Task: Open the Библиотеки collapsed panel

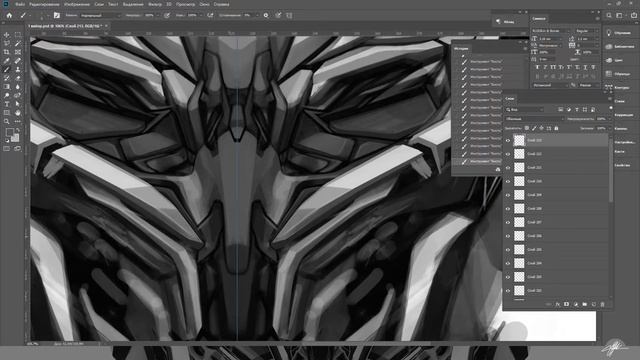Action: click(620, 47)
